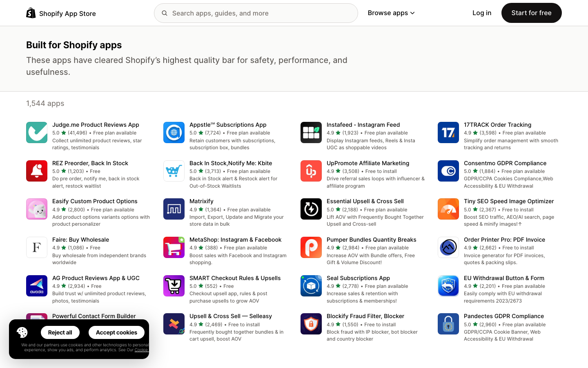The width and height of the screenshot is (588, 368).
Task: Open Faire: Buy Wholesale title link
Action: (80, 240)
